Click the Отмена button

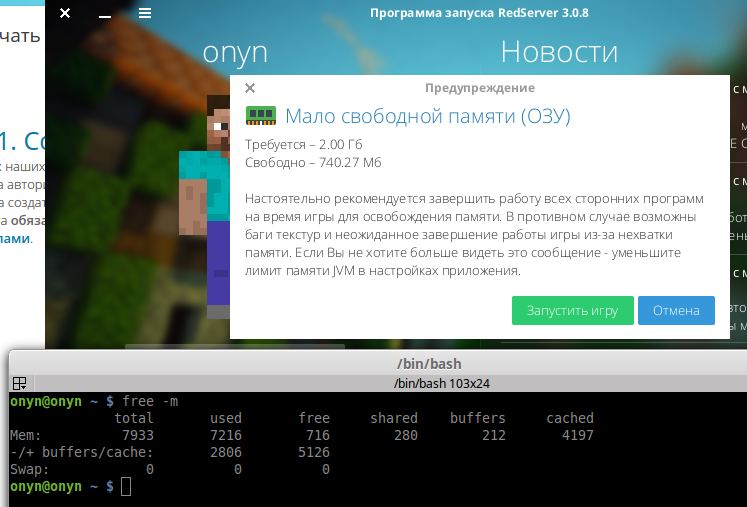coord(676,310)
